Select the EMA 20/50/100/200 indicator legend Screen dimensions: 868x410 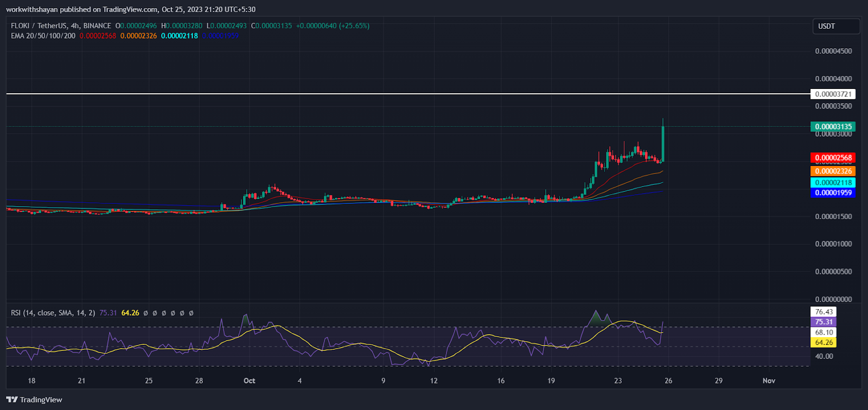(43, 36)
